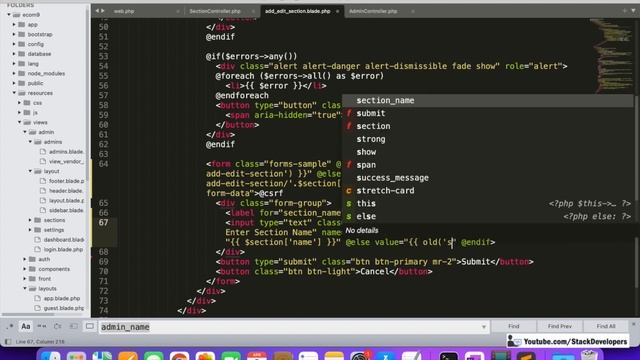The image size is (640, 360).
Task: Toggle case sensitive 'Aa' search option
Action: tap(26, 327)
